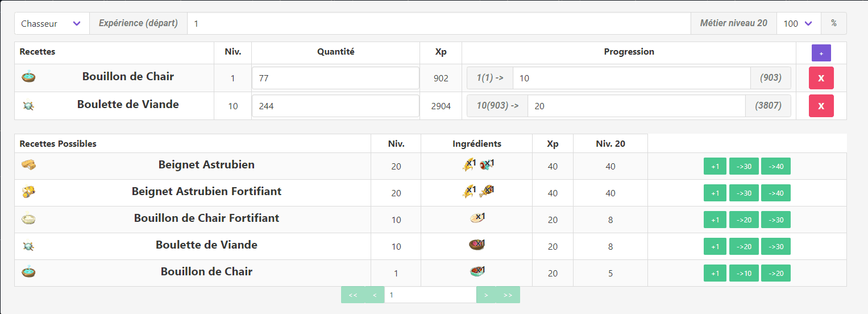Remove the Bouillon de Chair recipe row
The width and height of the screenshot is (868, 314).
pos(821,78)
